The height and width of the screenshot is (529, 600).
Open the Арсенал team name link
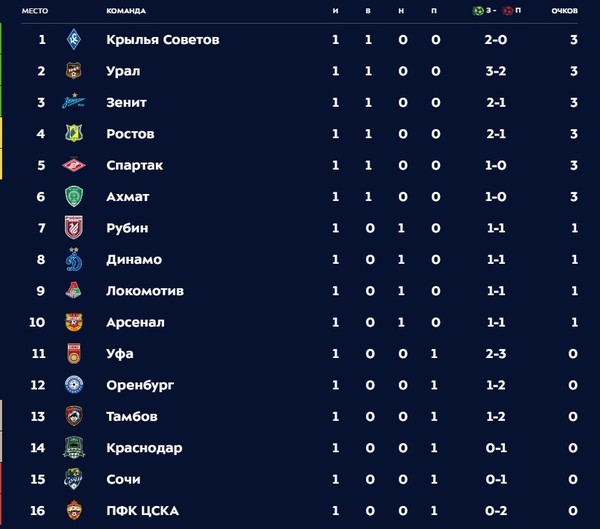coord(135,322)
